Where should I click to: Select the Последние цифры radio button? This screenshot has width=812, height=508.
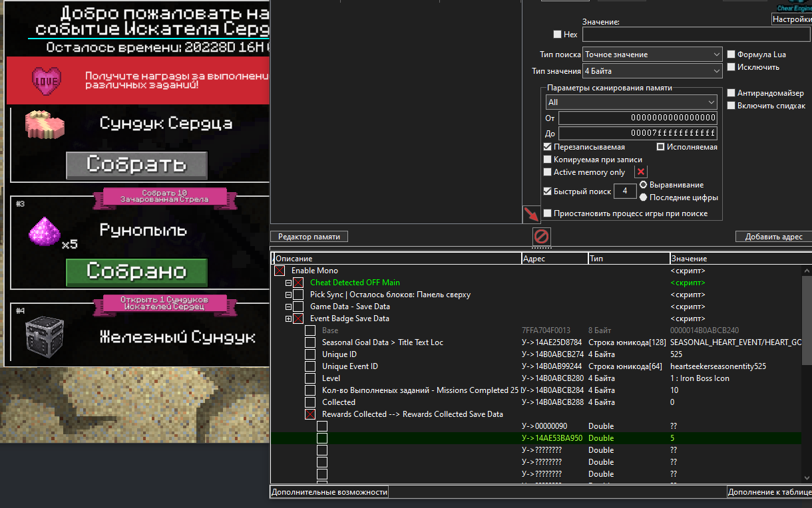click(x=644, y=197)
